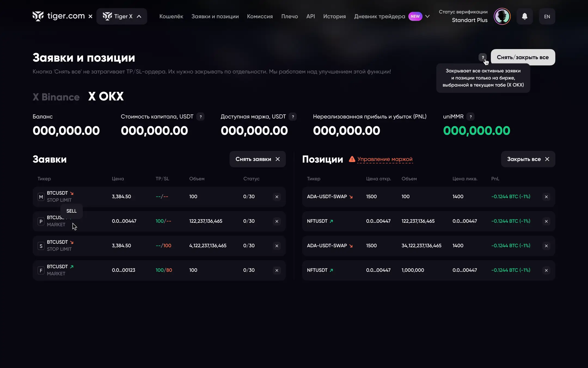Switch to the X Binance tab

(x=56, y=97)
